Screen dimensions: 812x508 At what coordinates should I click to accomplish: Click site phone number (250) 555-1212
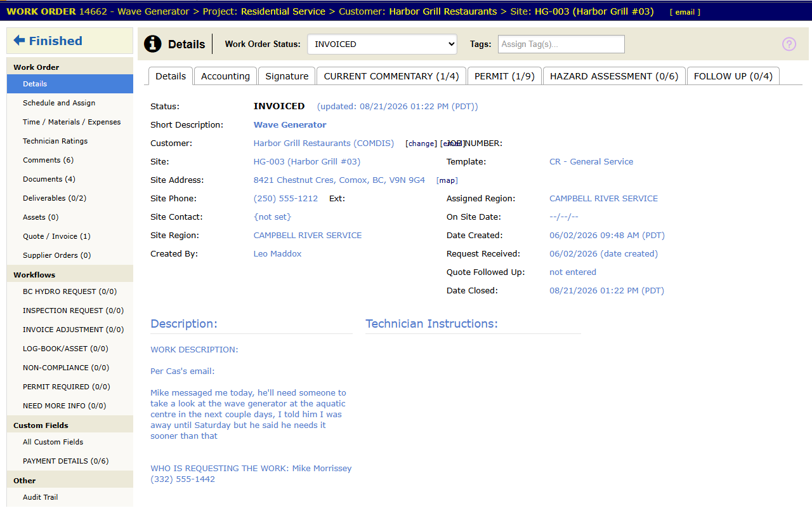point(285,199)
